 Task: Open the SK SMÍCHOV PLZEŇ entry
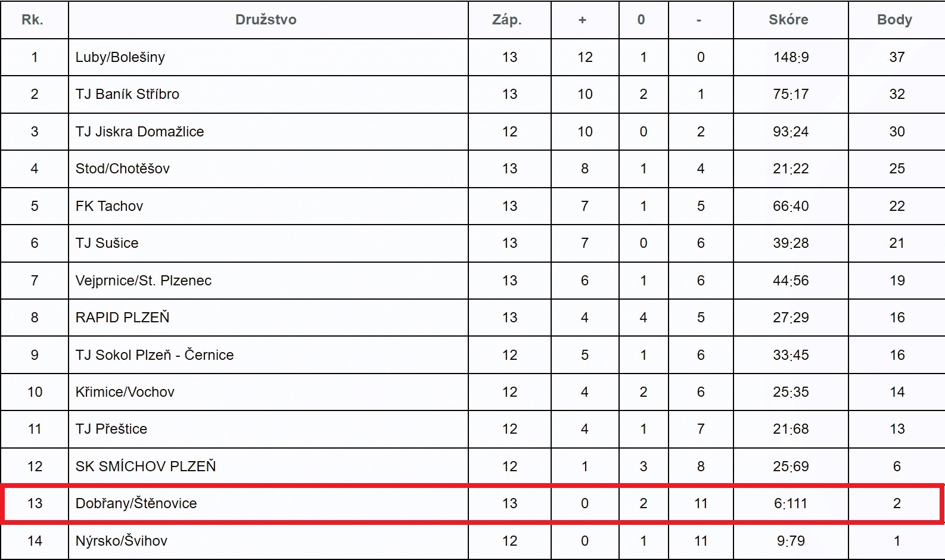pyautogui.click(x=146, y=466)
